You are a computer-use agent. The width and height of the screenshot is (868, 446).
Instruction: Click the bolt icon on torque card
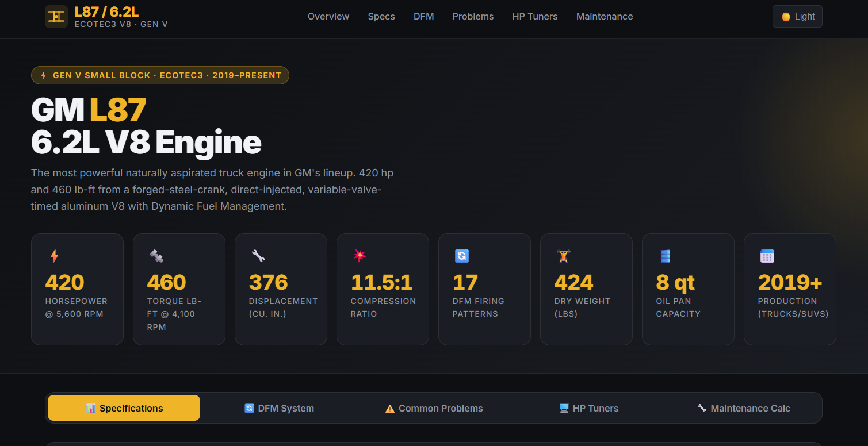(x=156, y=256)
